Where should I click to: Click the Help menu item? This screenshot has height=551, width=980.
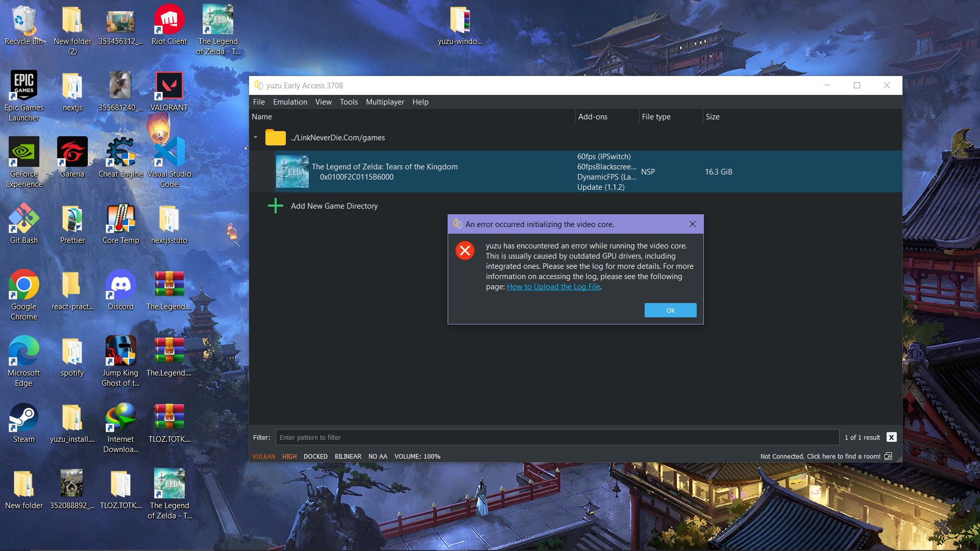pos(420,102)
